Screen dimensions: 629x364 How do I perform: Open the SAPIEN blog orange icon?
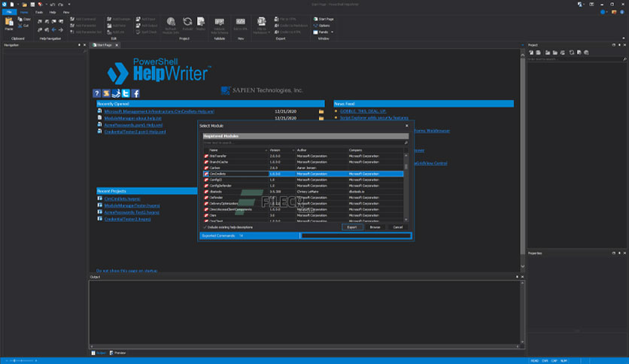tap(106, 93)
